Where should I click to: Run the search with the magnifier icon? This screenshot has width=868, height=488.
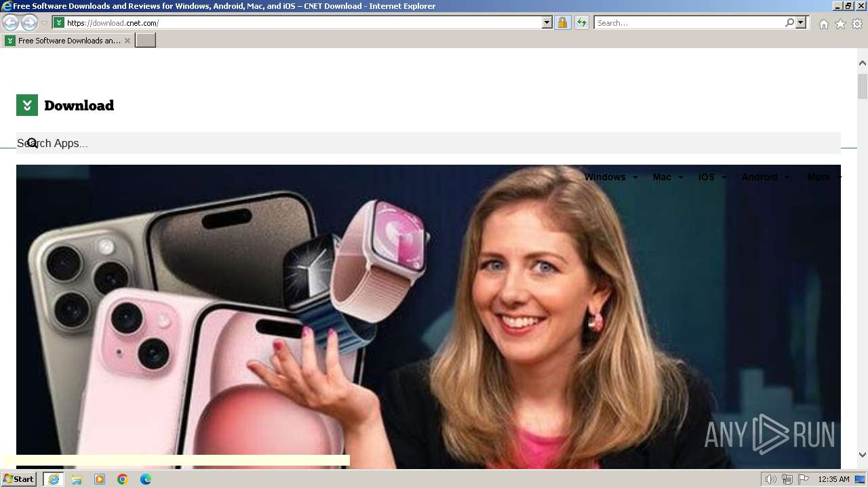coord(789,23)
